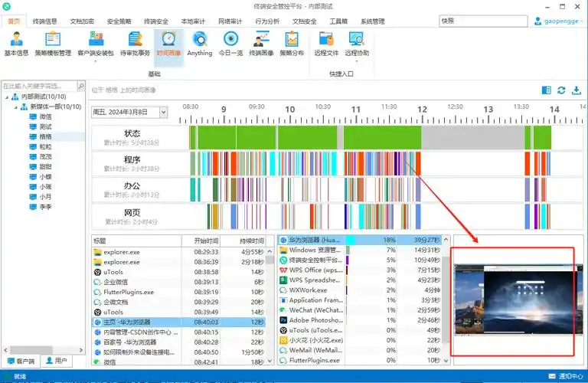The height and width of the screenshot is (383, 588).
Task: Open 终端画像 in the ribbon
Action: (261, 43)
